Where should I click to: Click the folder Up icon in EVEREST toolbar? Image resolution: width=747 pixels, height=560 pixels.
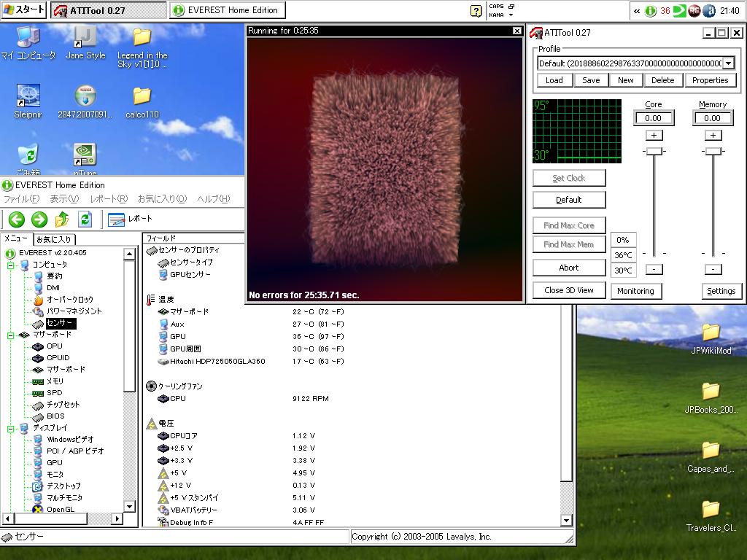pyautogui.click(x=63, y=219)
